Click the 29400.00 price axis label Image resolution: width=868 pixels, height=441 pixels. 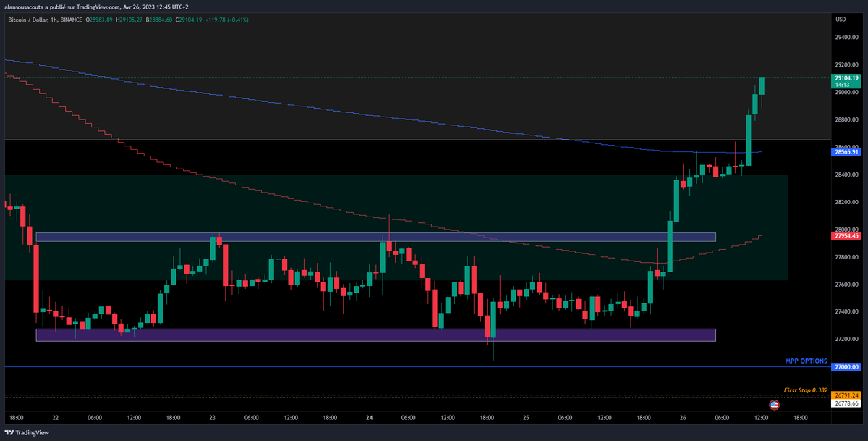846,38
